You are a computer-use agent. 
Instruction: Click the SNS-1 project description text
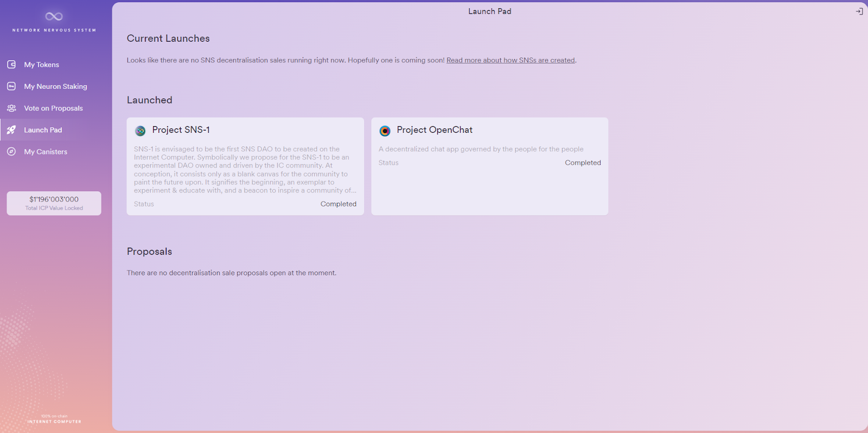245,170
